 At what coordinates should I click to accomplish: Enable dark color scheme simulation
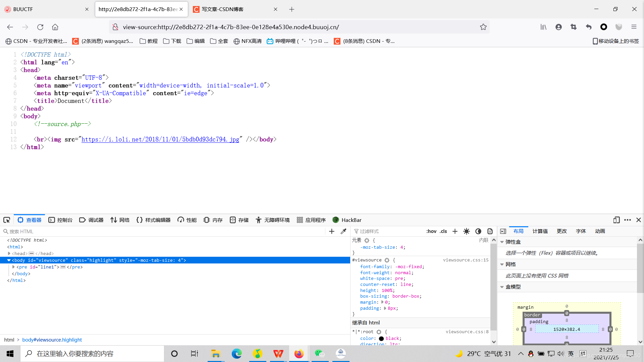click(x=478, y=231)
